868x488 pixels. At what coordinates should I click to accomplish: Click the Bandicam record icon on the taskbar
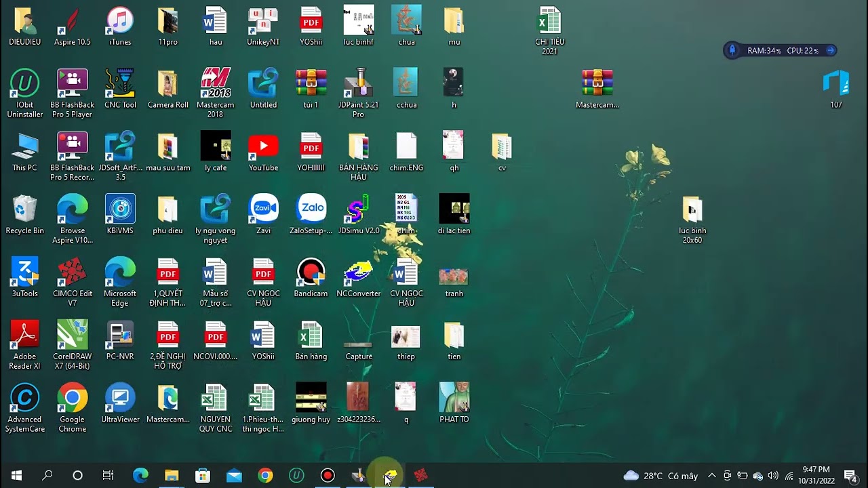(x=328, y=476)
